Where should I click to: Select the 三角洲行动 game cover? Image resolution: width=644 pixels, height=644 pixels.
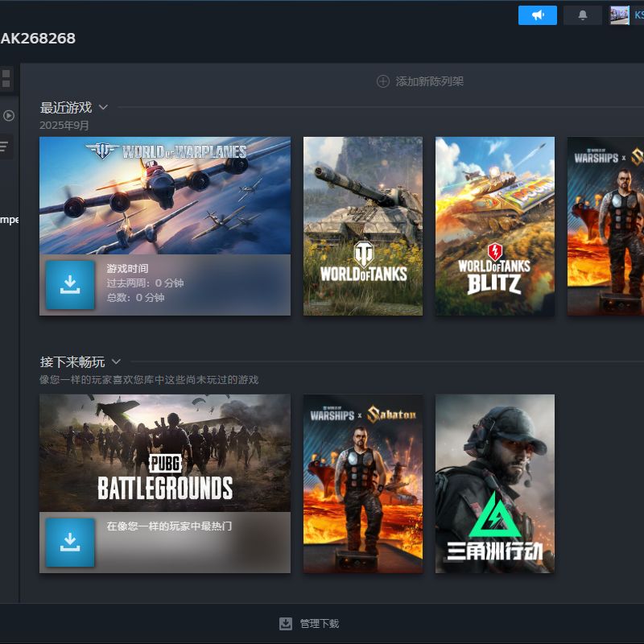click(494, 483)
